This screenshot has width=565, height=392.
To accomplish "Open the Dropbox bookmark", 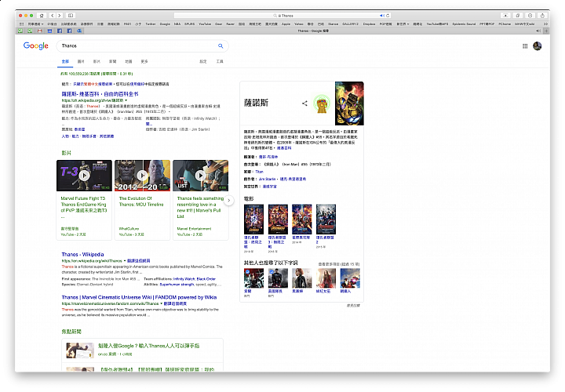I will coord(369,24).
